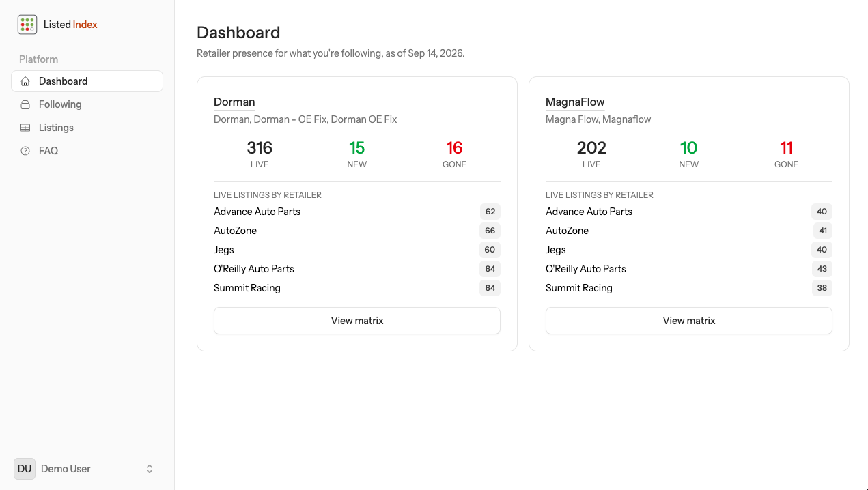This screenshot has height=490, width=868.
Task: Select Jegs row in MagnaFlow card
Action: (689, 250)
